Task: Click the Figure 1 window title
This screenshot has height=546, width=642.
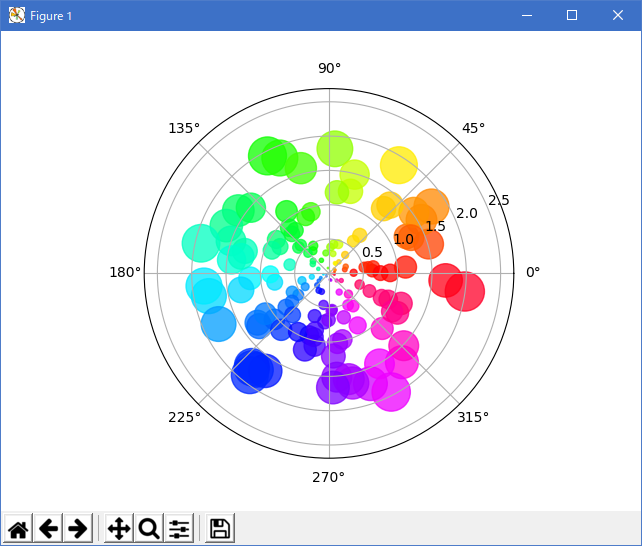Action: (51, 16)
